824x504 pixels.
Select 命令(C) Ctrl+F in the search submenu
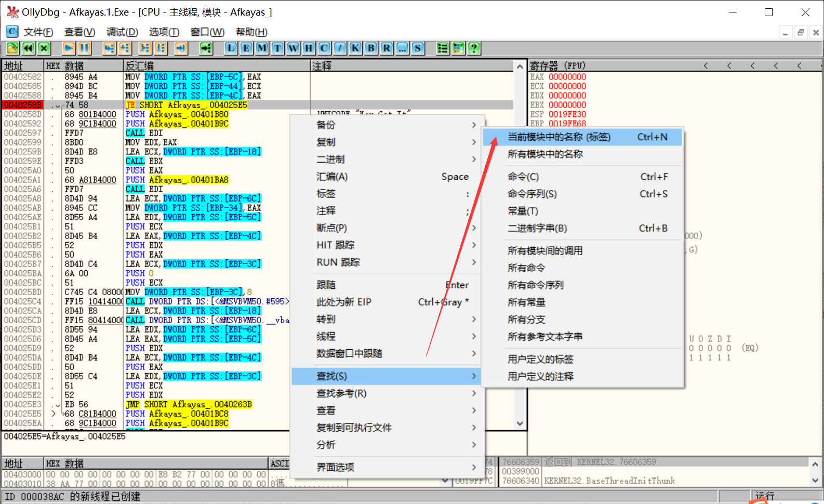pyautogui.click(x=582, y=177)
